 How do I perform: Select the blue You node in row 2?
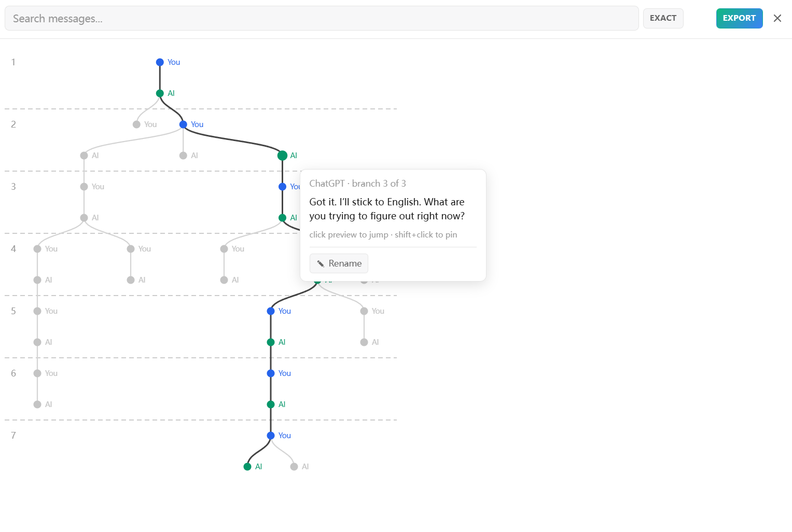point(183,124)
